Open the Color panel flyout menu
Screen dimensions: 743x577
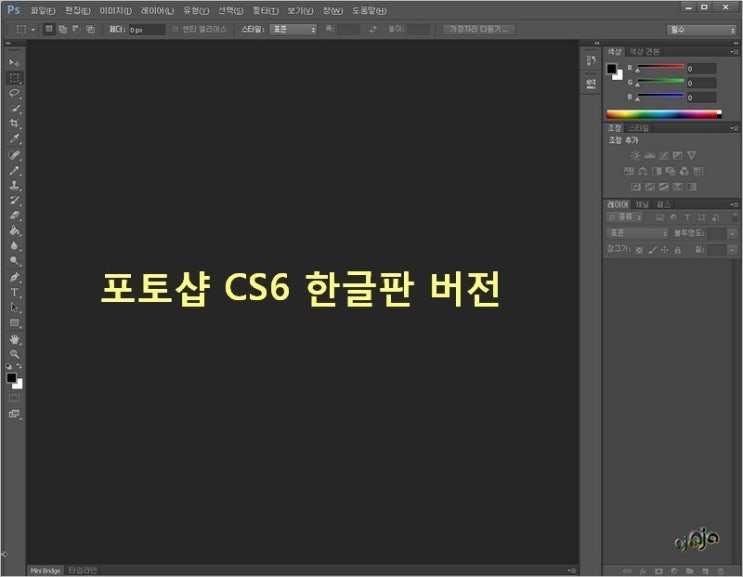[x=734, y=52]
